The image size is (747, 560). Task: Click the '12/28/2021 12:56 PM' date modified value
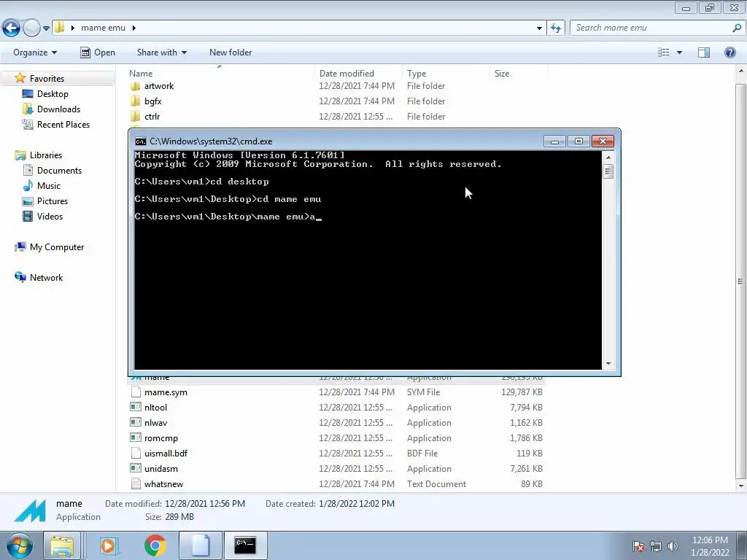tap(205, 504)
